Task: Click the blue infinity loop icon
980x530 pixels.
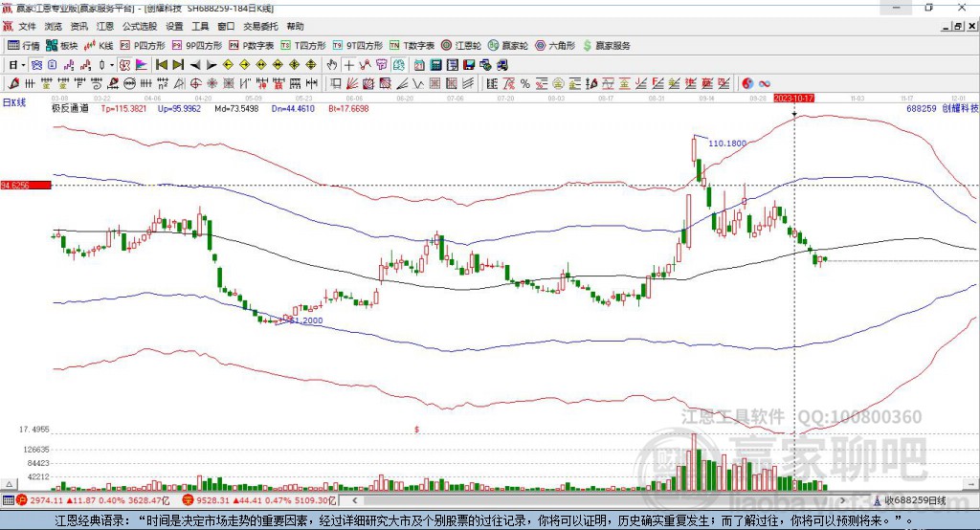Action: [x=765, y=83]
